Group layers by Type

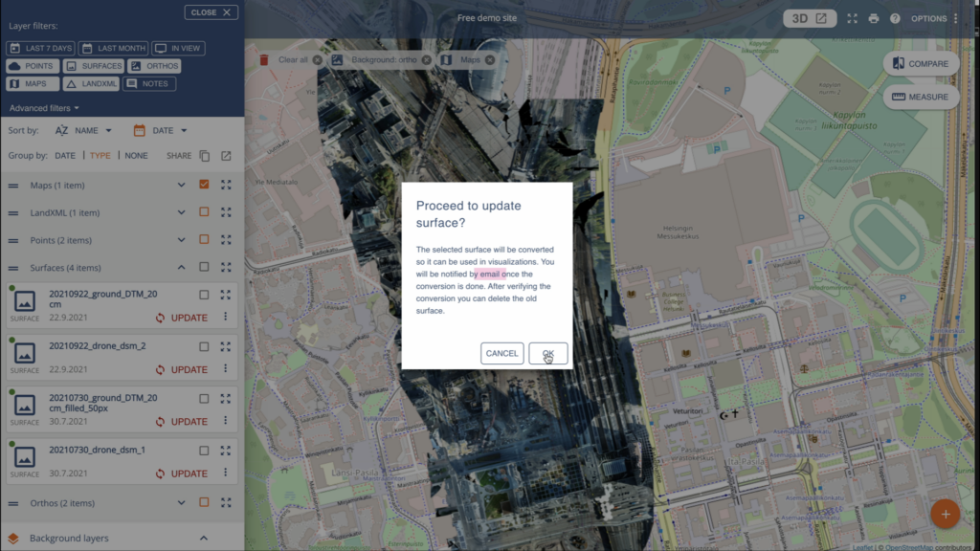tap(100, 156)
